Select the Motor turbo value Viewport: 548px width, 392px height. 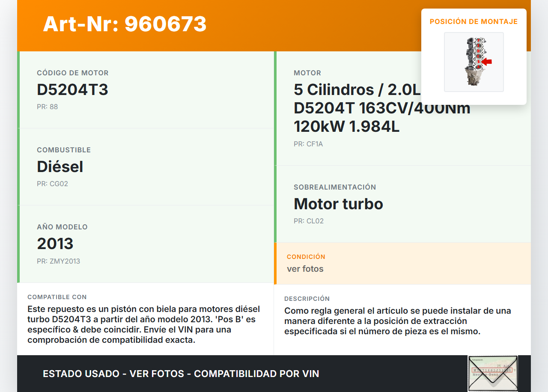338,204
